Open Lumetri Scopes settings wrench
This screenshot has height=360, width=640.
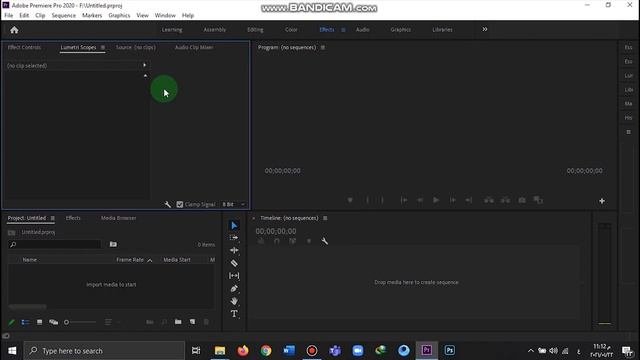coord(168,204)
